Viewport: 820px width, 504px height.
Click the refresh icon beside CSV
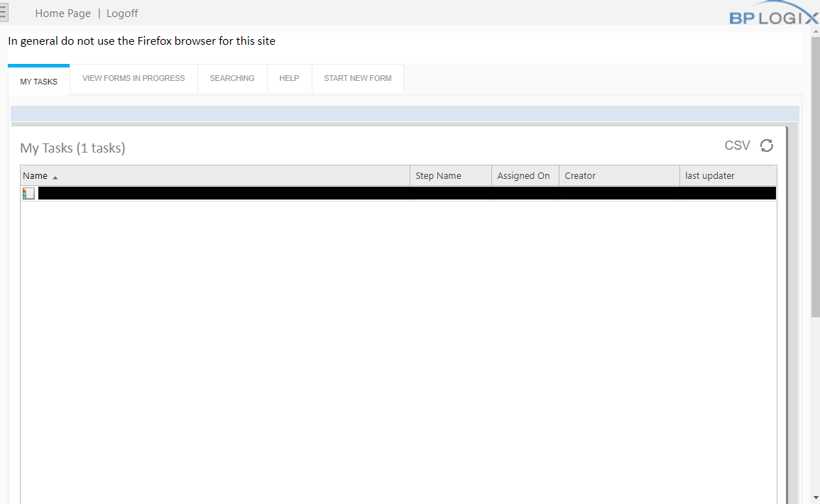(x=767, y=146)
